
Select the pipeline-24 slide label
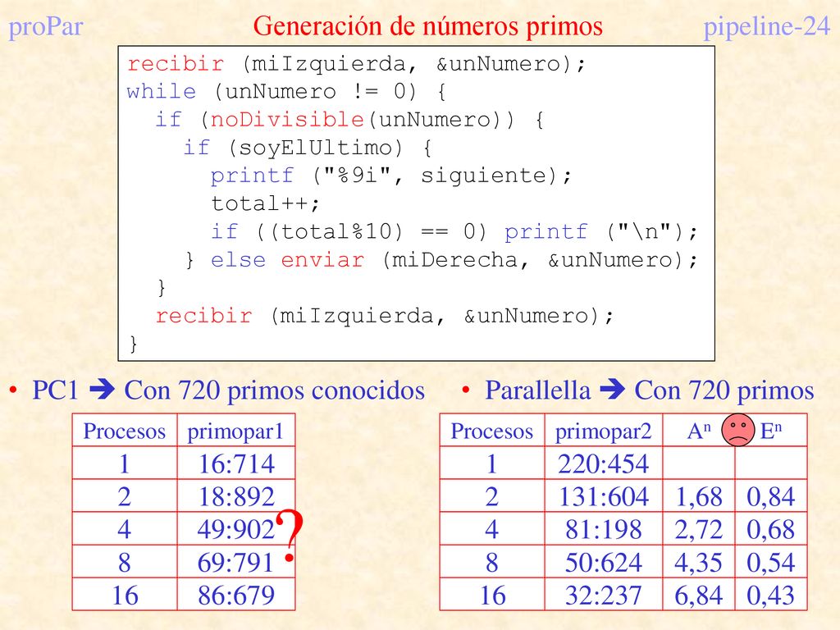pos(767,26)
